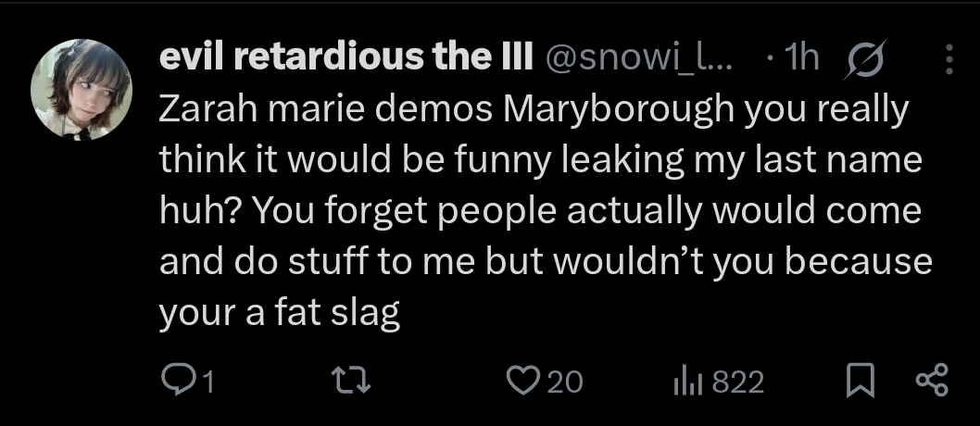Click the slashed-circle Grok icon beside timestamp
The image size is (980, 426).
861,59
